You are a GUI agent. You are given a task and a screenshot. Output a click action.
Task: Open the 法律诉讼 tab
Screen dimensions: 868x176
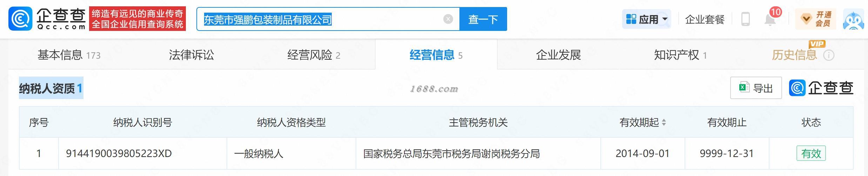point(191,55)
